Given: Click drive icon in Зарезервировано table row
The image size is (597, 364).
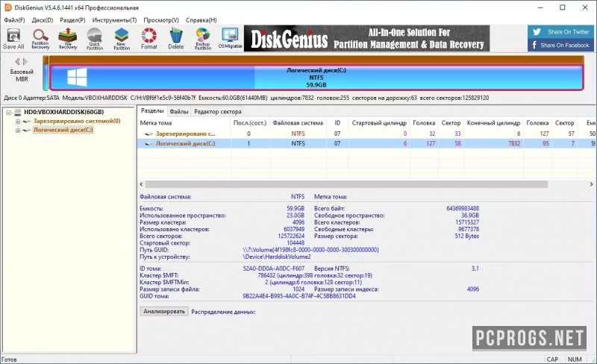Looking at the screenshot, I should 149,134.
